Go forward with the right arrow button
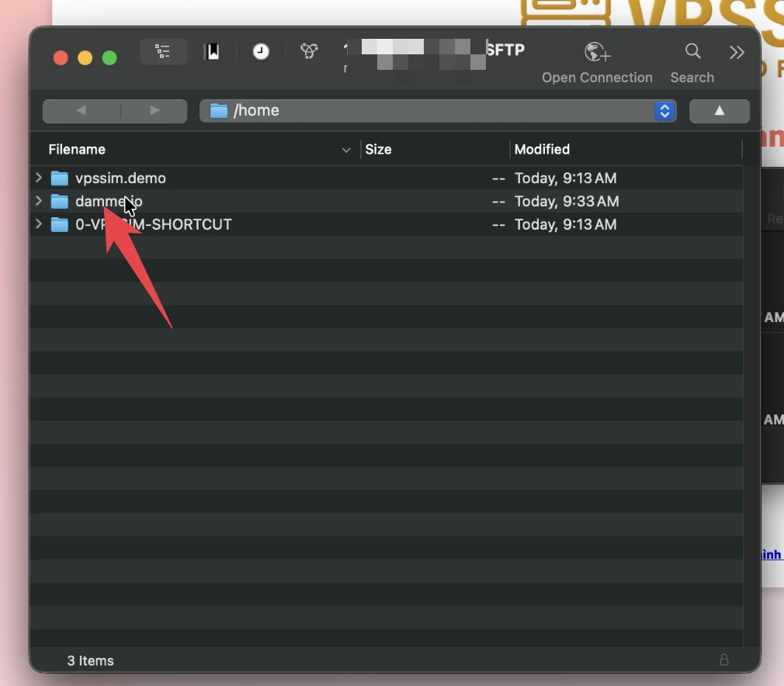Image resolution: width=784 pixels, height=686 pixels. [154, 110]
